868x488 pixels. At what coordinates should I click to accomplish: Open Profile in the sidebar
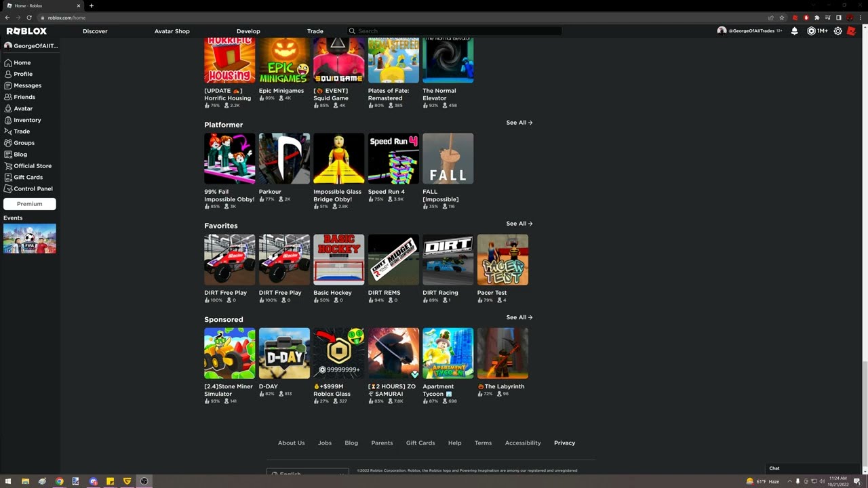tap(18, 74)
